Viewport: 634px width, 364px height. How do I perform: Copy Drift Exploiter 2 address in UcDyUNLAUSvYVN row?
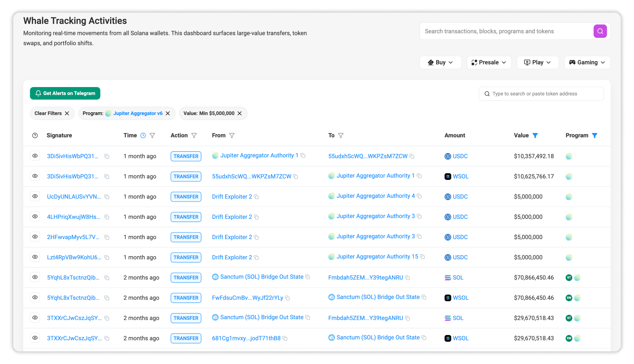[x=257, y=197]
